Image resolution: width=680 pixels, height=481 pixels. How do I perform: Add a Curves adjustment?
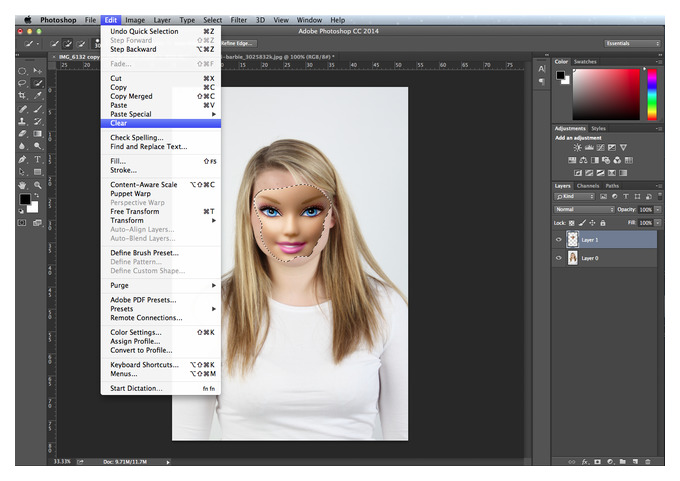coord(600,148)
